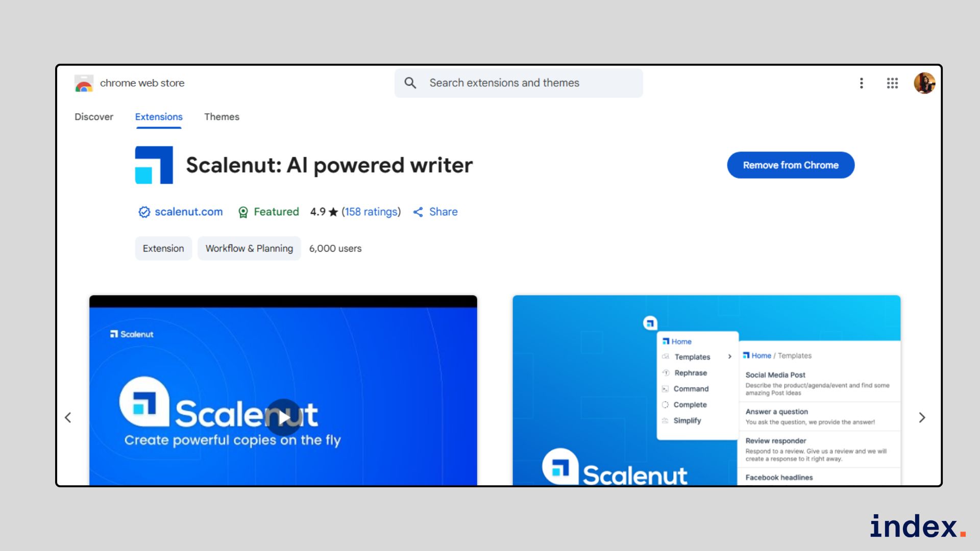Screen dimensions: 980x551
Task: Open the Share icon
Action: click(x=418, y=212)
